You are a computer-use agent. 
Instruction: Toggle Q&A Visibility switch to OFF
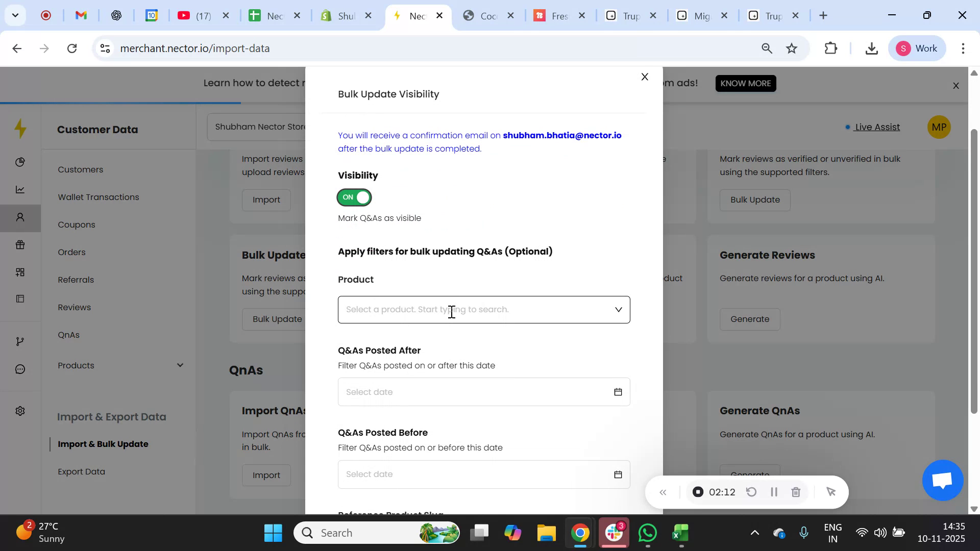(x=354, y=197)
